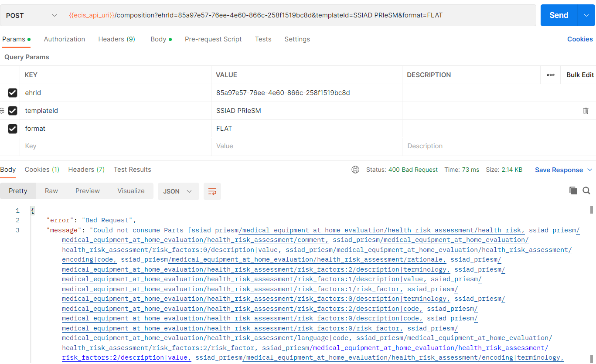Delete the templateId query parameter
This screenshot has height=364, width=596.
coord(586,111)
